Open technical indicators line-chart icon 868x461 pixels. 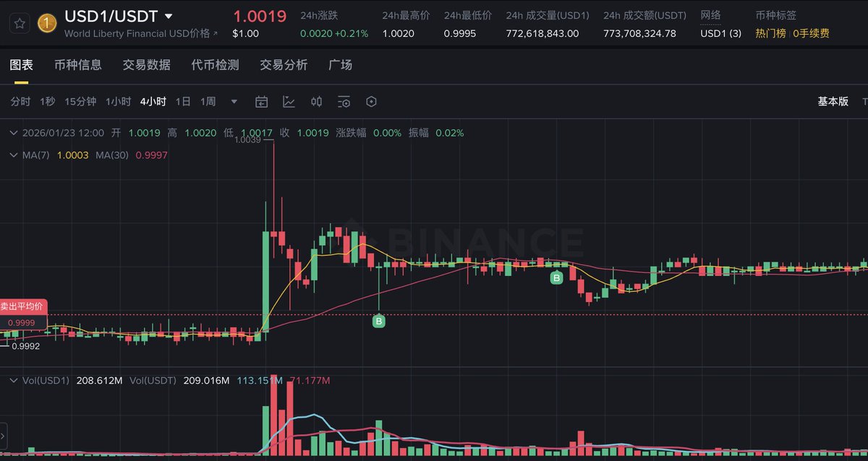click(x=289, y=102)
